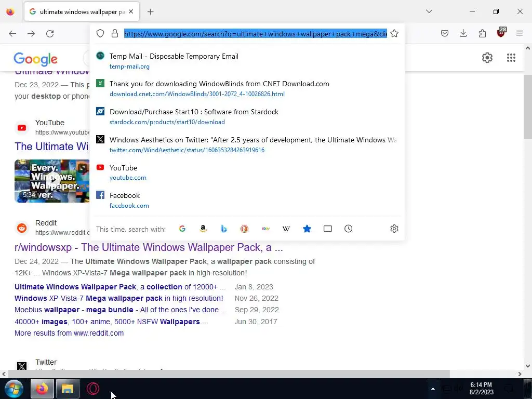532x399 pixels.
Task: Bookmark this page with star icon
Action: click(x=394, y=33)
